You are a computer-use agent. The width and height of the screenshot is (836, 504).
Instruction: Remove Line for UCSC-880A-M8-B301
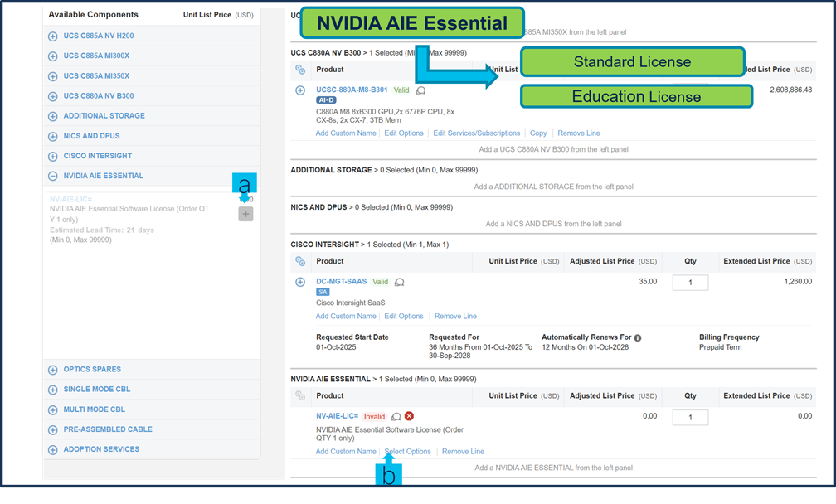click(x=579, y=133)
